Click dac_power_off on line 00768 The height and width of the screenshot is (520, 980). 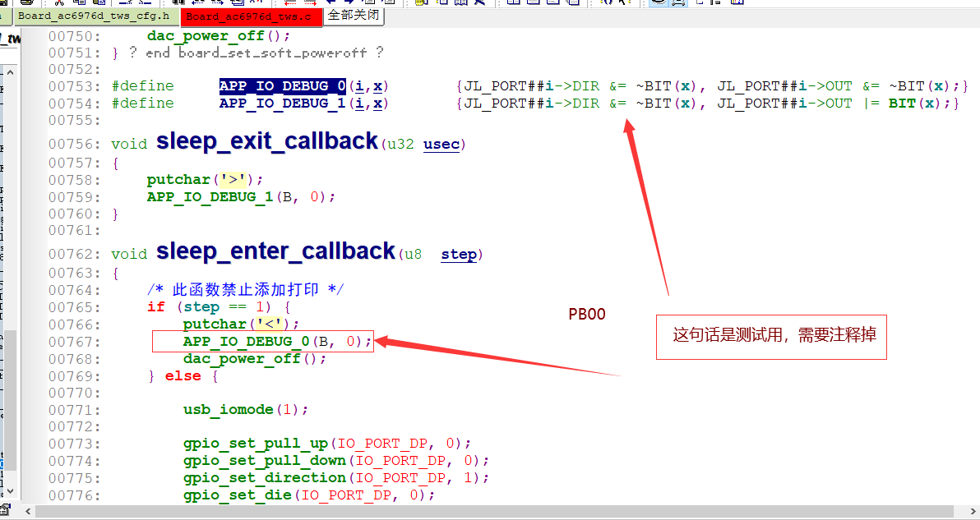click(x=243, y=359)
